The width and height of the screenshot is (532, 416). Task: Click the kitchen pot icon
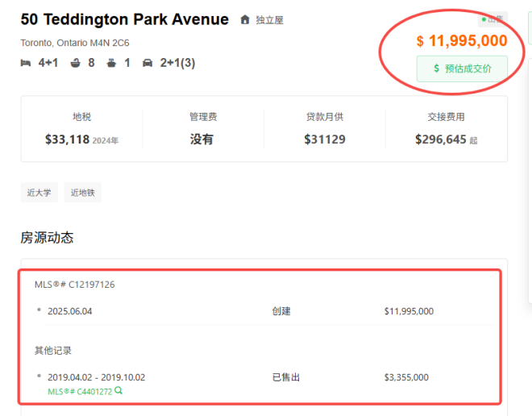(x=110, y=63)
